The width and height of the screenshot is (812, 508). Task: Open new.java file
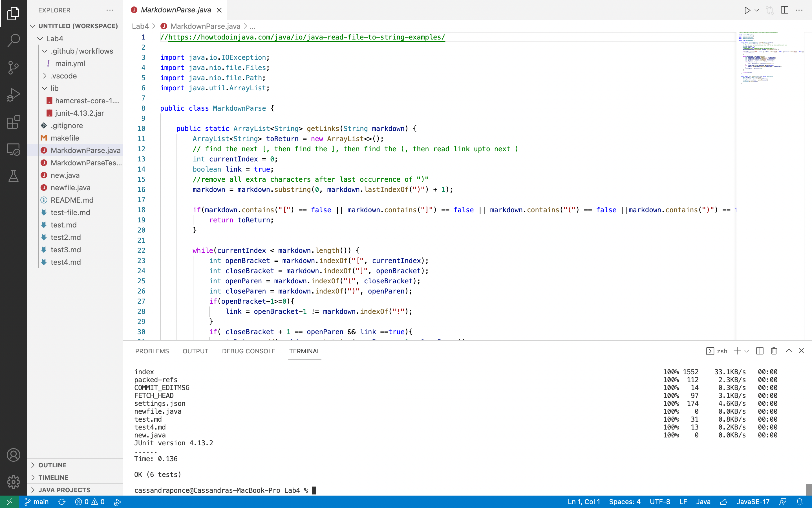click(75, 175)
